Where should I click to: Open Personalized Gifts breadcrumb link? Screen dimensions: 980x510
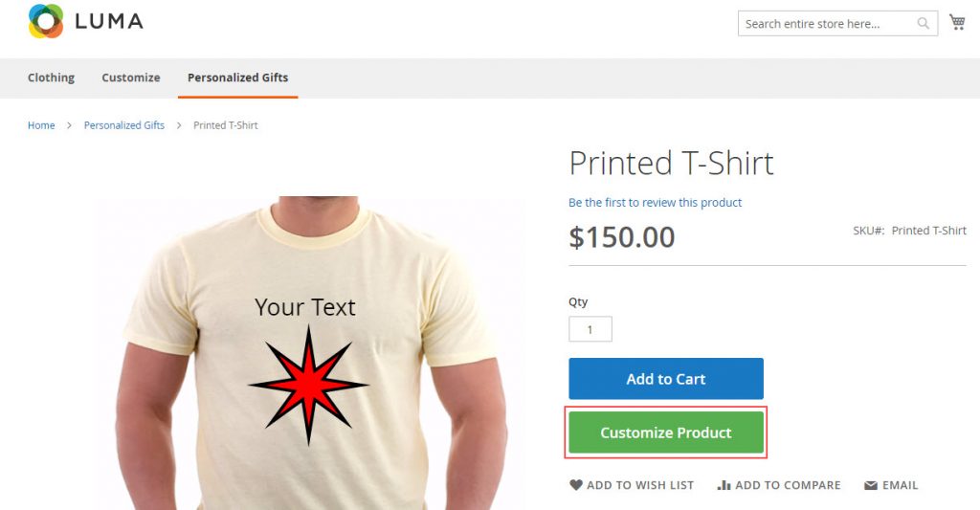[124, 125]
